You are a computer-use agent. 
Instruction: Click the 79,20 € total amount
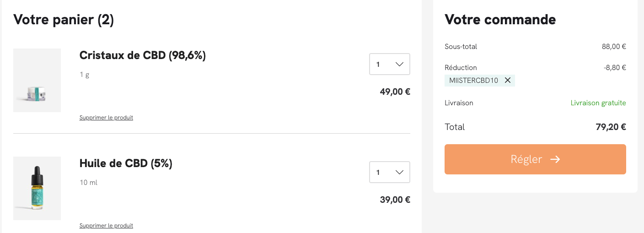tap(611, 127)
